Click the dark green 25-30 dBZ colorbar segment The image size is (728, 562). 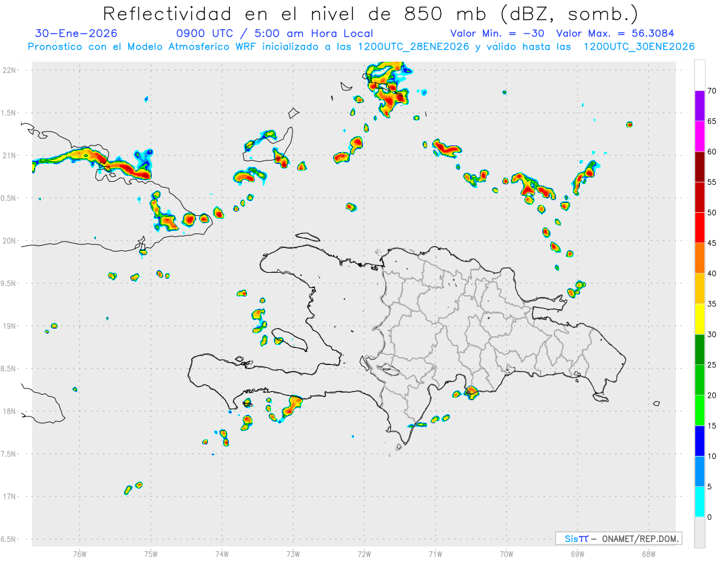[699, 350]
